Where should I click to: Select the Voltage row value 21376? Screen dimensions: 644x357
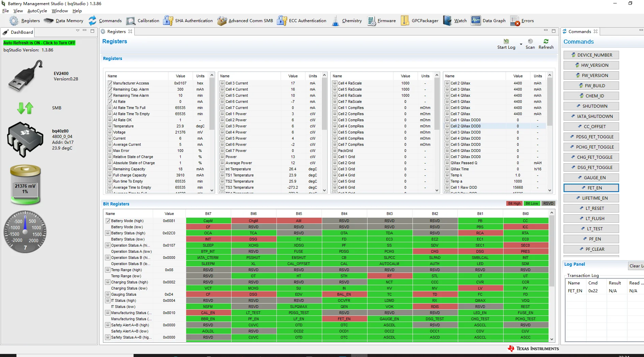click(180, 132)
